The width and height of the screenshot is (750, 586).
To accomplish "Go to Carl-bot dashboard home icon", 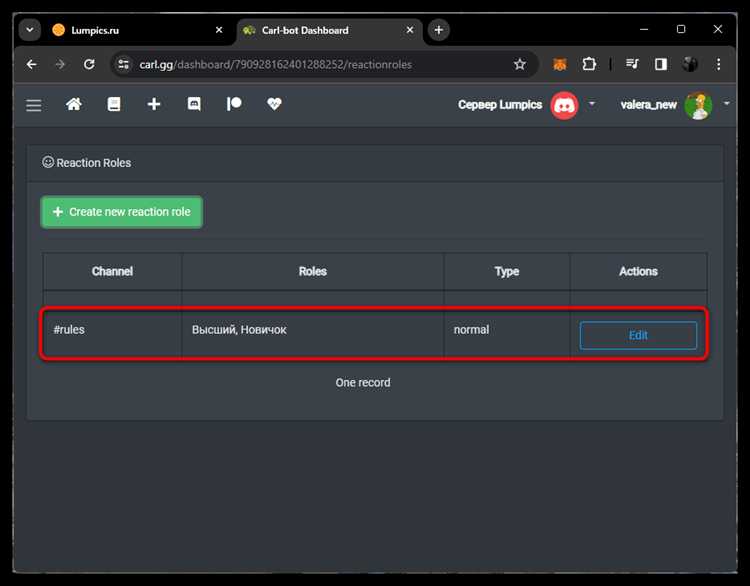I will point(74,104).
